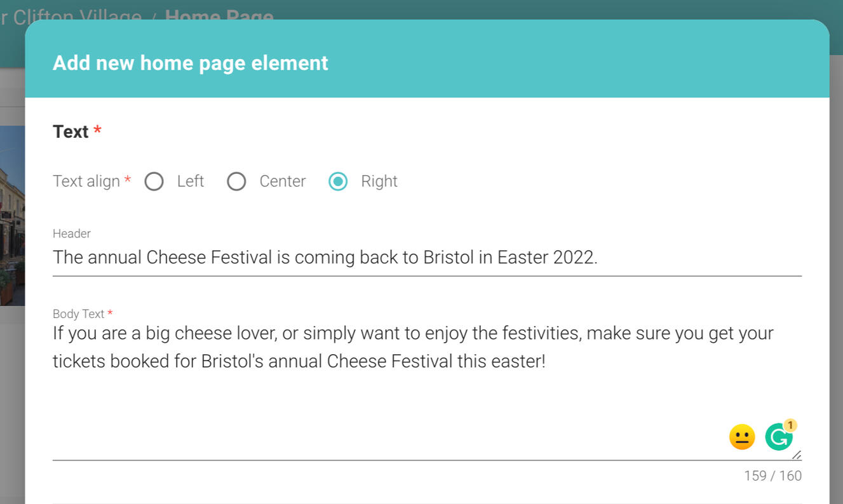Screen dimensions: 843x504
Task: Click the "Body Text" field label
Action: [x=78, y=314]
